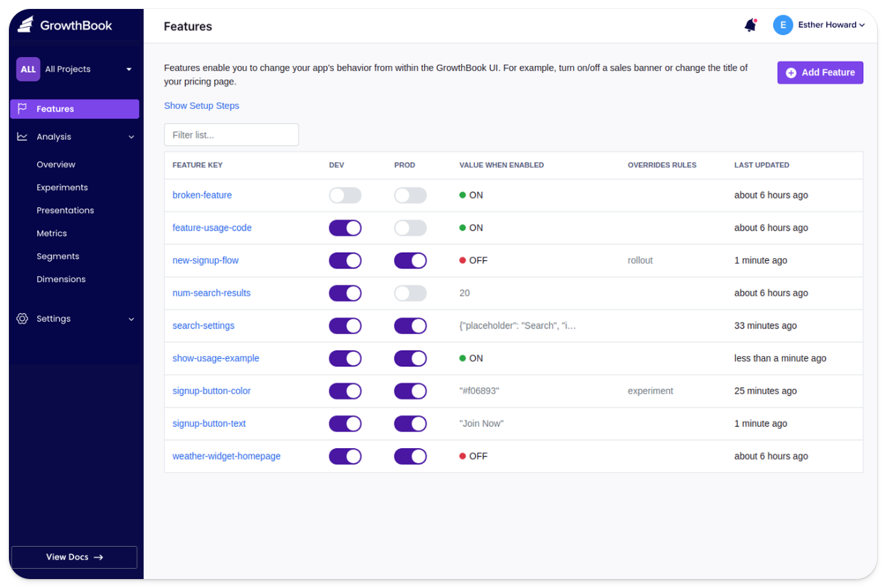Select Metrics in the sidebar menu

point(52,233)
